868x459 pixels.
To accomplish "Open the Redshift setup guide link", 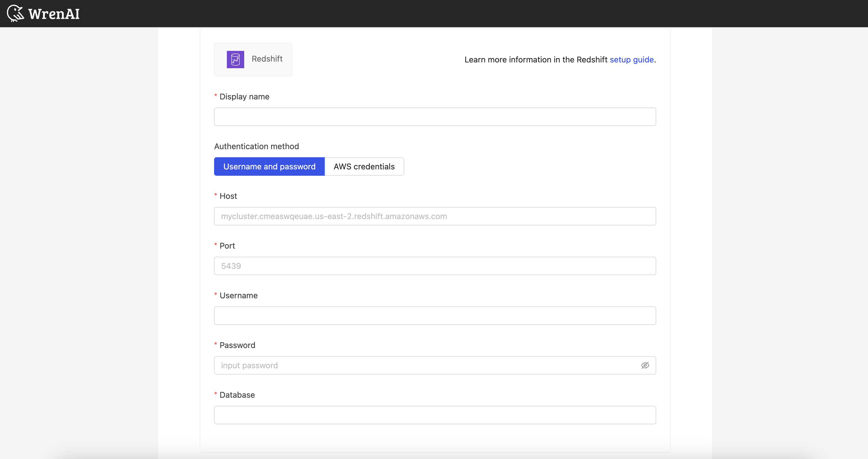I will 631,60.
